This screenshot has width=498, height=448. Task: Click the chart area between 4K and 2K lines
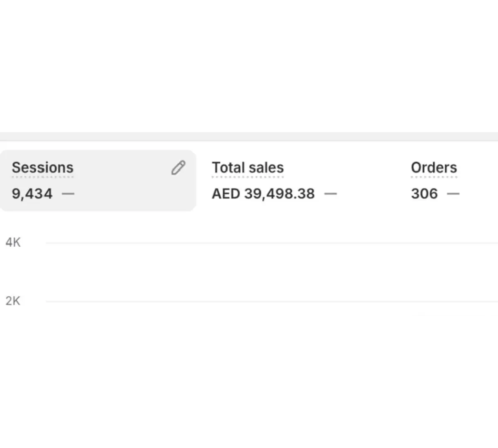point(272,272)
